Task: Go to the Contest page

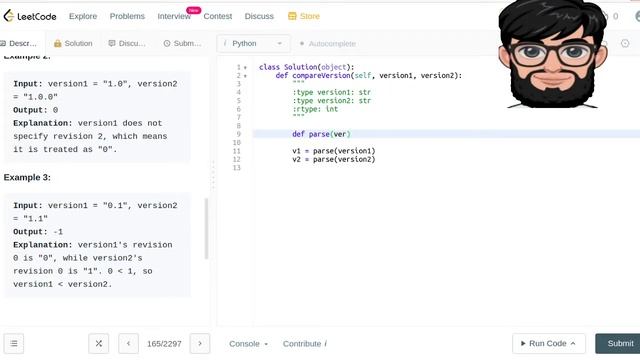Action: click(218, 16)
